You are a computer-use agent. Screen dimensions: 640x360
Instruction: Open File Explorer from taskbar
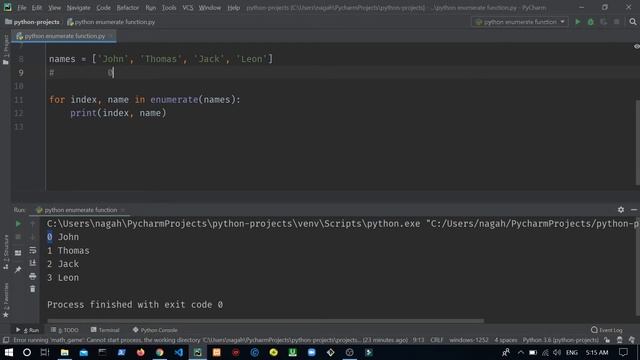click(64, 352)
